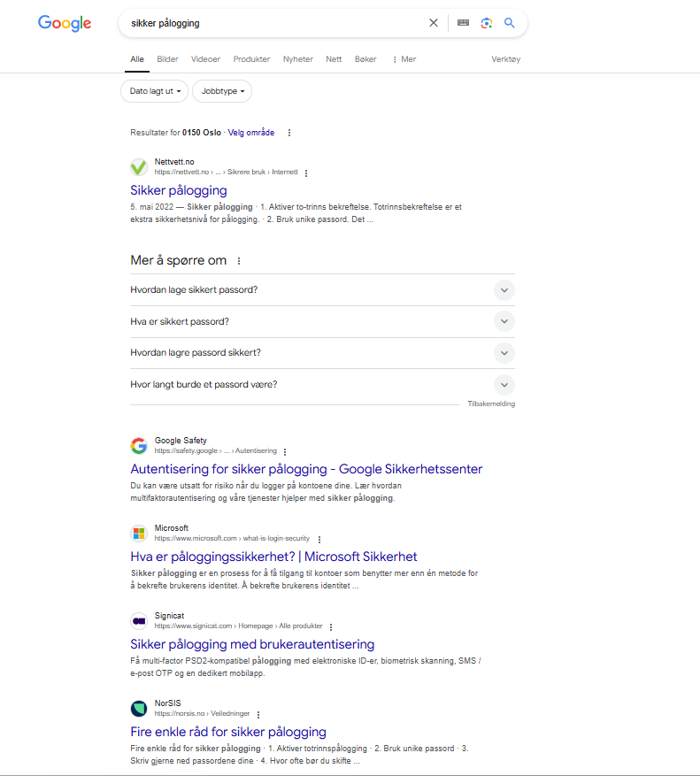Click the 'Microsoft' site name text
Viewport: 700px width, 776px height.
pyautogui.click(x=172, y=528)
